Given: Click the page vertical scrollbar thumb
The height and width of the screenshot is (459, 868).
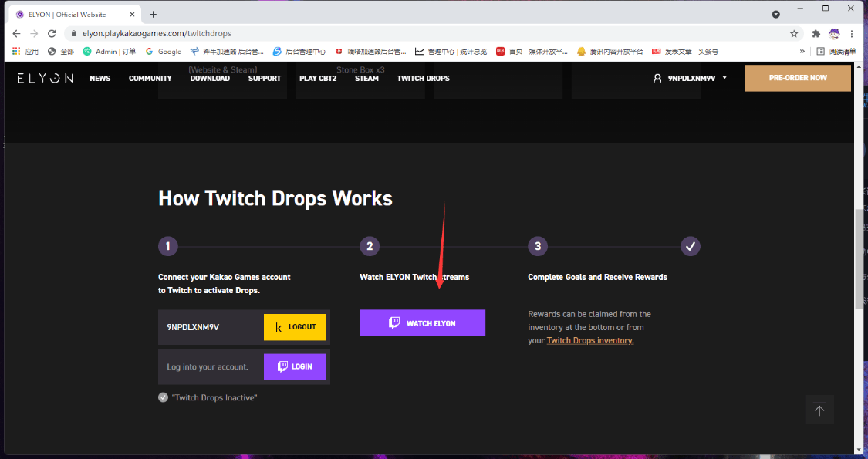Looking at the screenshot, I should pyautogui.click(x=859, y=258).
